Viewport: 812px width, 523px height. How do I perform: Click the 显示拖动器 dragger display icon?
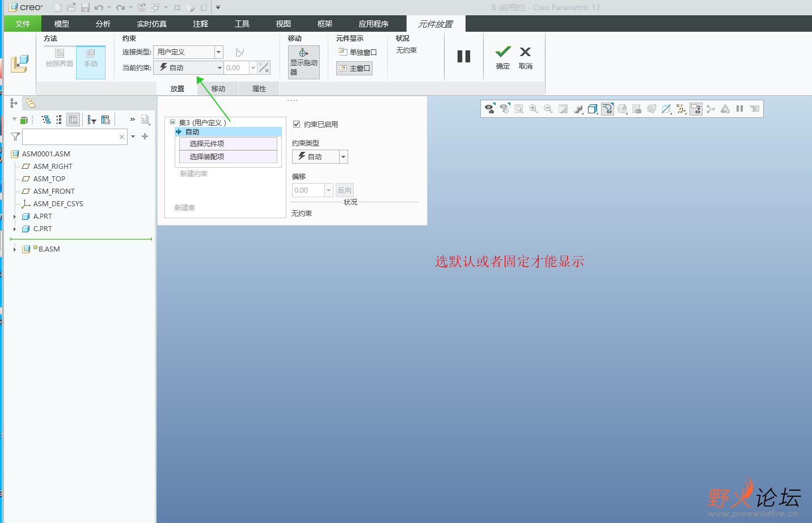tap(304, 62)
